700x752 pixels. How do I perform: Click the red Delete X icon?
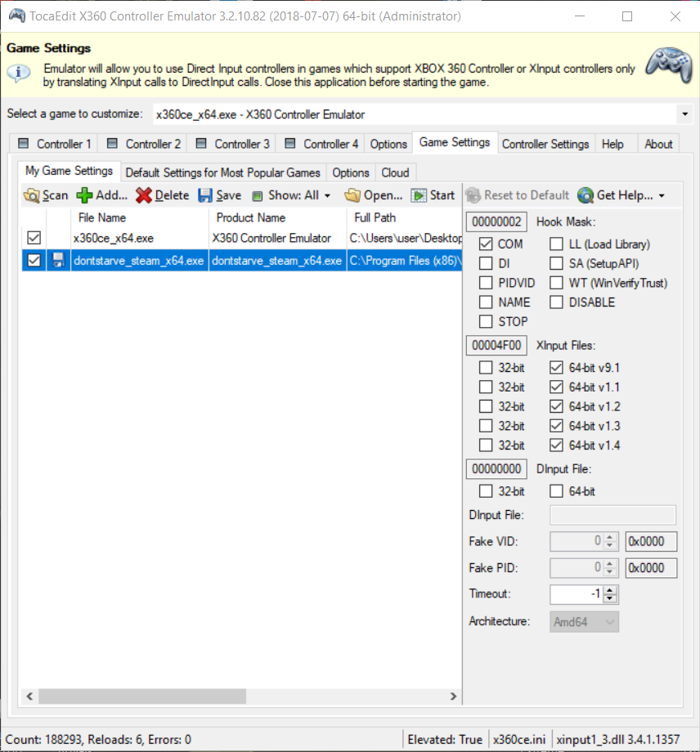coord(143,195)
